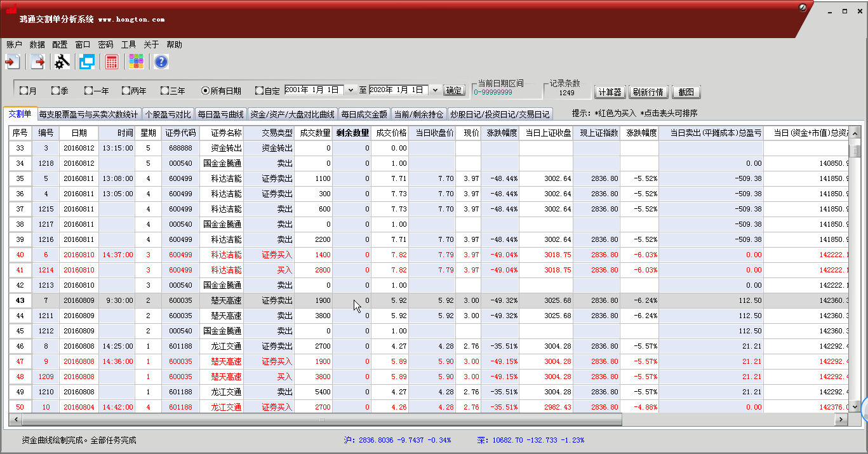Sort by the 日期 column header
868x454 pixels.
(79, 133)
